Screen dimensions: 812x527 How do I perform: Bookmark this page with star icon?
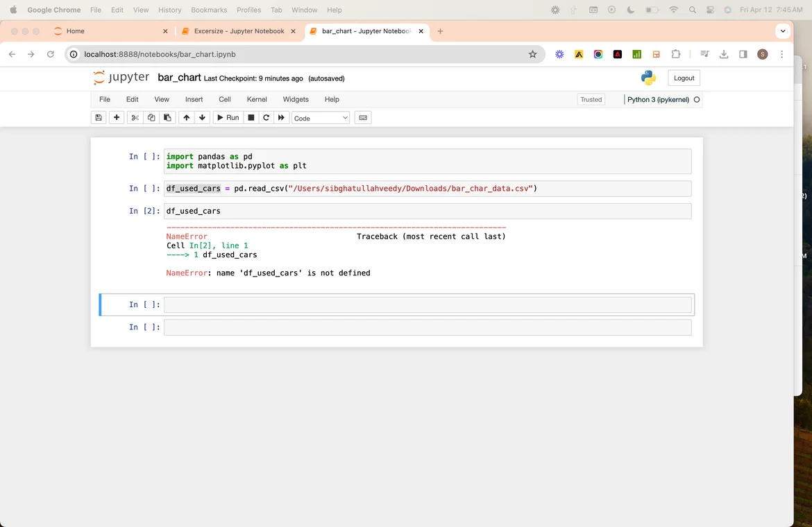[x=532, y=54]
